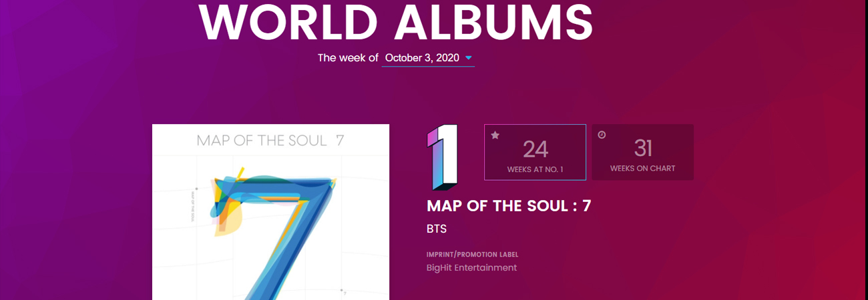Click the small dot marker at cover bottom right
This screenshot has width=868, height=300.
point(342,290)
